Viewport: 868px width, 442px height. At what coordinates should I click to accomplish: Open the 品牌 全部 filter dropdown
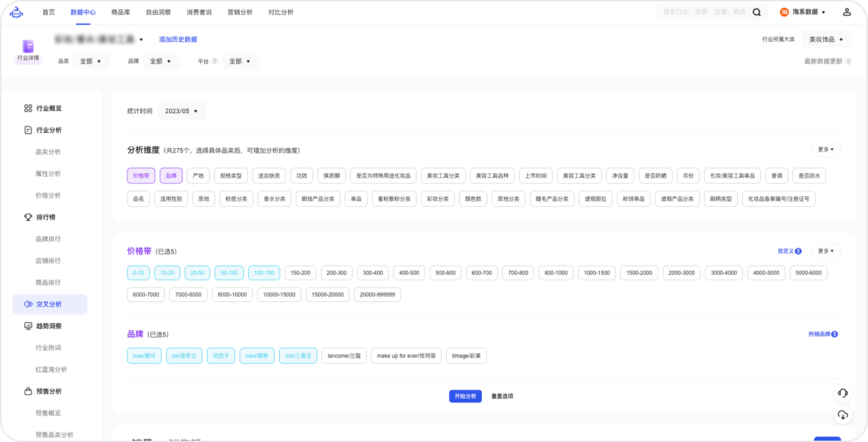160,61
